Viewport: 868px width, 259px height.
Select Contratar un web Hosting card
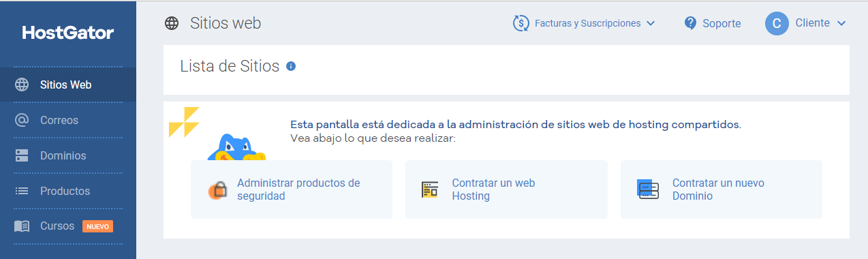[506, 189]
